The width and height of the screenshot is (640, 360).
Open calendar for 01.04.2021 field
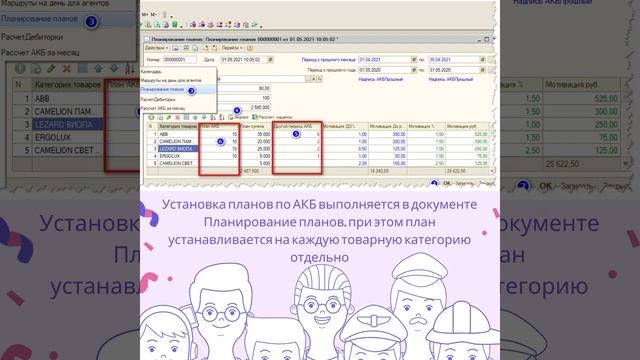414,60
